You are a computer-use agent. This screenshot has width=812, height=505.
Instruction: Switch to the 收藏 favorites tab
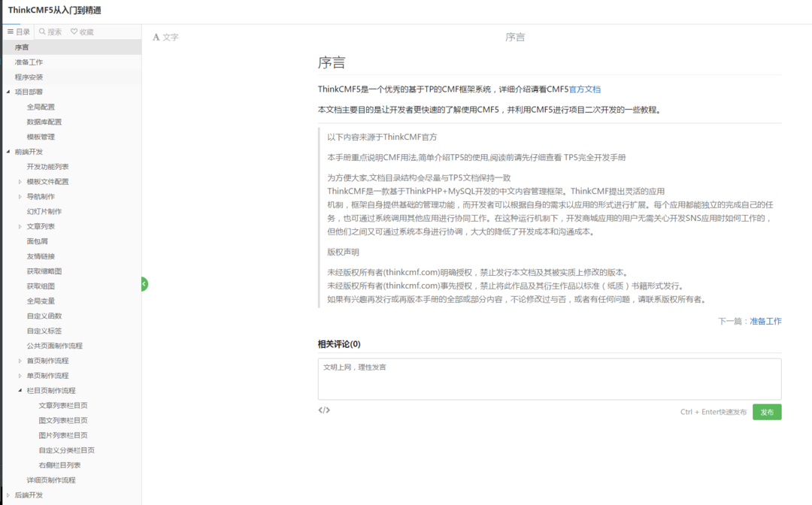82,32
